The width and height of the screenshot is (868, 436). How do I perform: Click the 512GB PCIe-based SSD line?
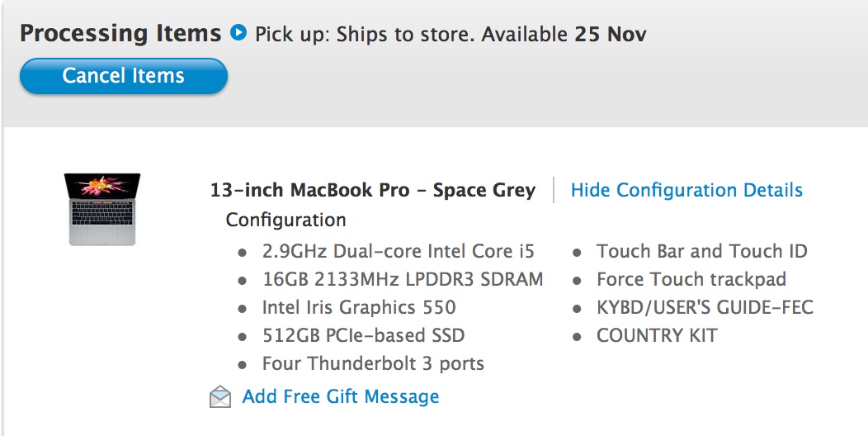point(363,336)
